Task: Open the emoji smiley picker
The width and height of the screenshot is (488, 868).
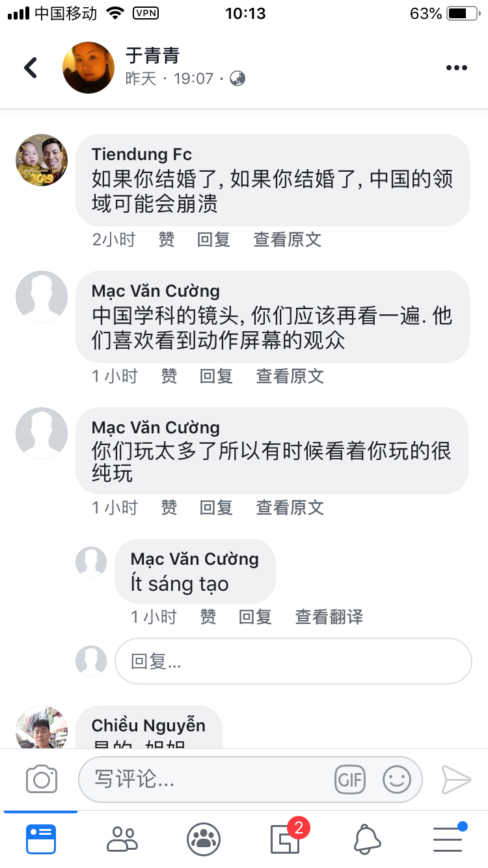Action: 397,780
